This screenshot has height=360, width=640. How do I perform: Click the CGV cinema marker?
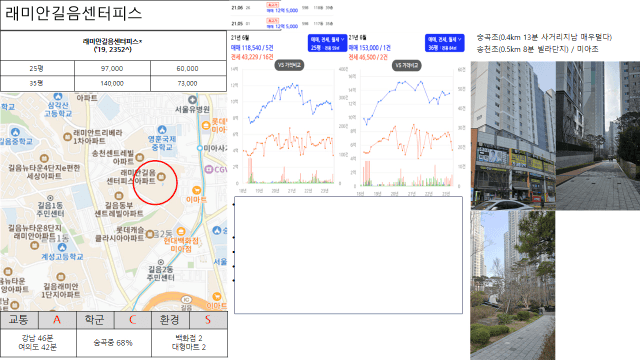pyautogui.click(x=209, y=169)
